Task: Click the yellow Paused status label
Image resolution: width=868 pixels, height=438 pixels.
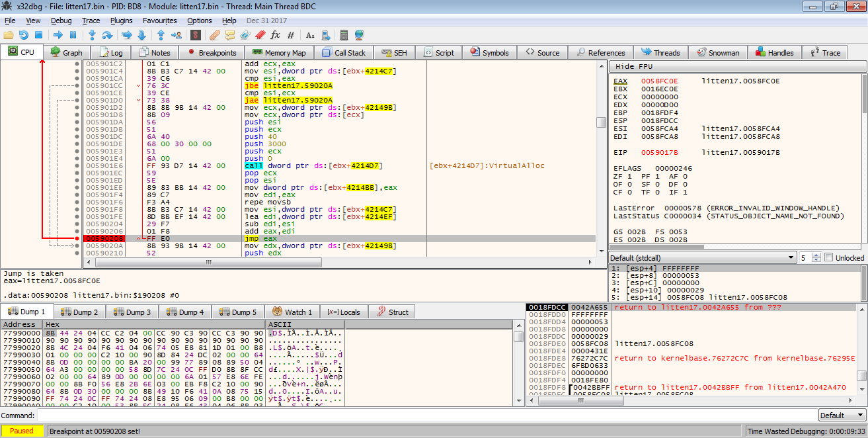Action: (x=22, y=431)
